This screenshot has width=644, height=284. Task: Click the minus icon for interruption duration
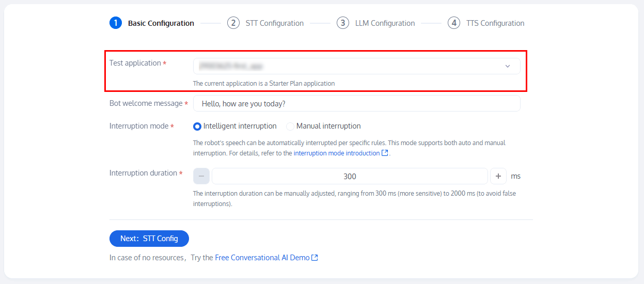tap(201, 176)
